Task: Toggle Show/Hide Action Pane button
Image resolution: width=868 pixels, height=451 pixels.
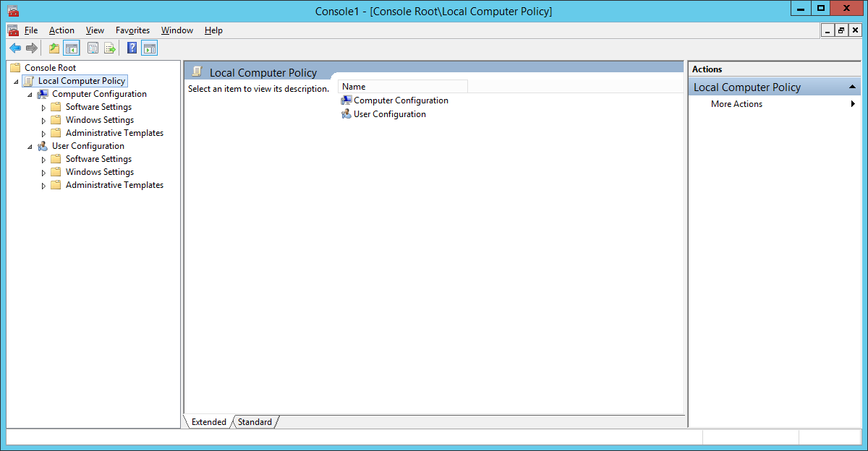Action: (149, 48)
